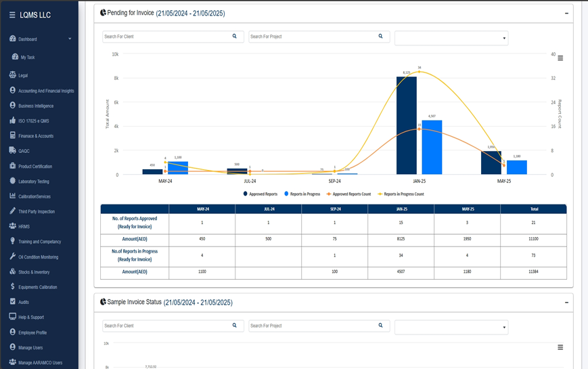Hide Approved Reports Count line via legend

coord(350,194)
